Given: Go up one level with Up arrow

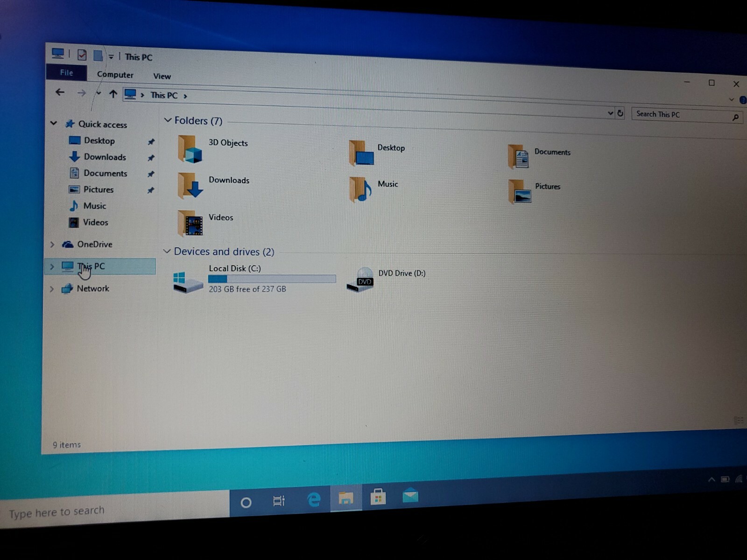Looking at the screenshot, I should pos(113,94).
